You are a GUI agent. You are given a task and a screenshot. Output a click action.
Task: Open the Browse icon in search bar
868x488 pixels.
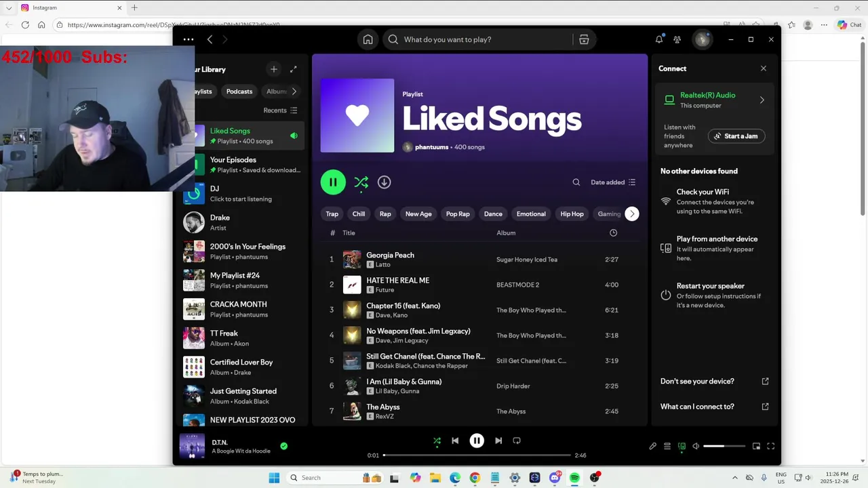584,39
